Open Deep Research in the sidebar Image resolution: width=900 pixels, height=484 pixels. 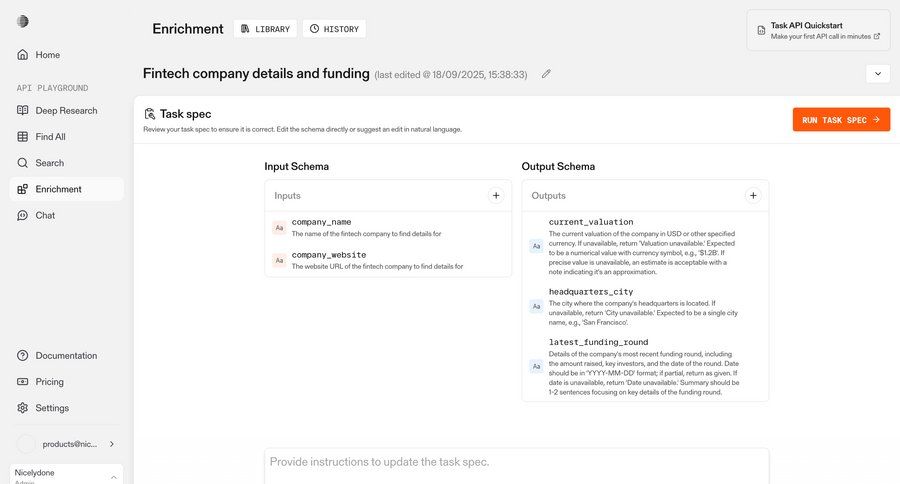[x=65, y=110]
